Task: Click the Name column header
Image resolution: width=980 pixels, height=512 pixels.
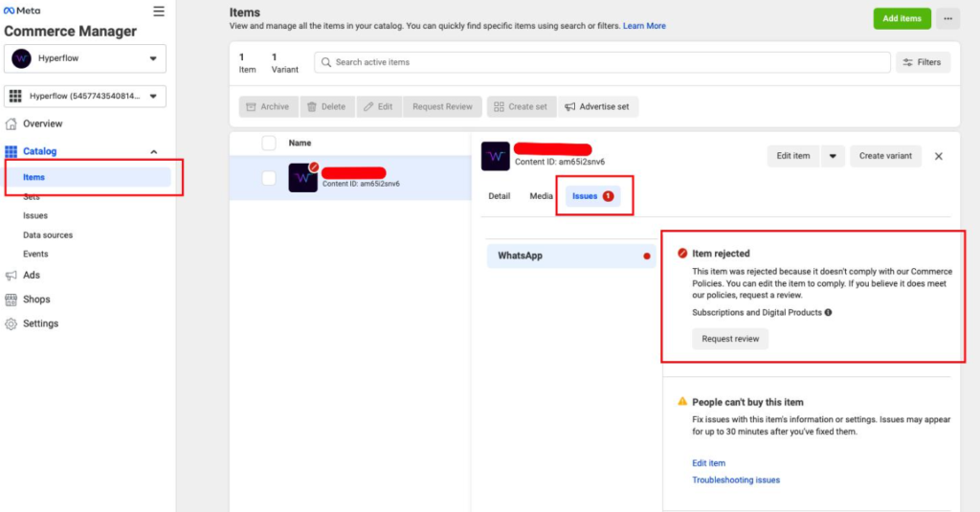Action: point(300,144)
